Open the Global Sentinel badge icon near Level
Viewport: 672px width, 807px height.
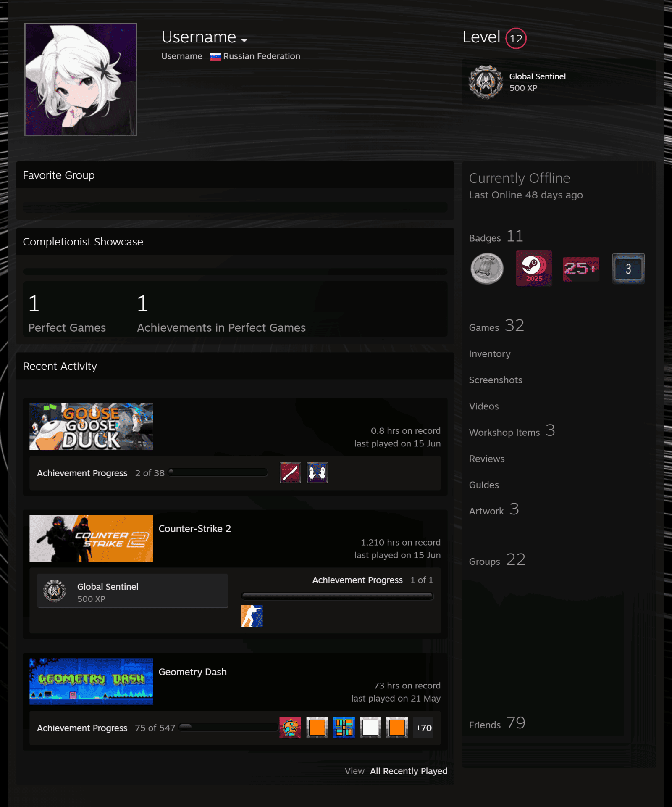pos(486,82)
